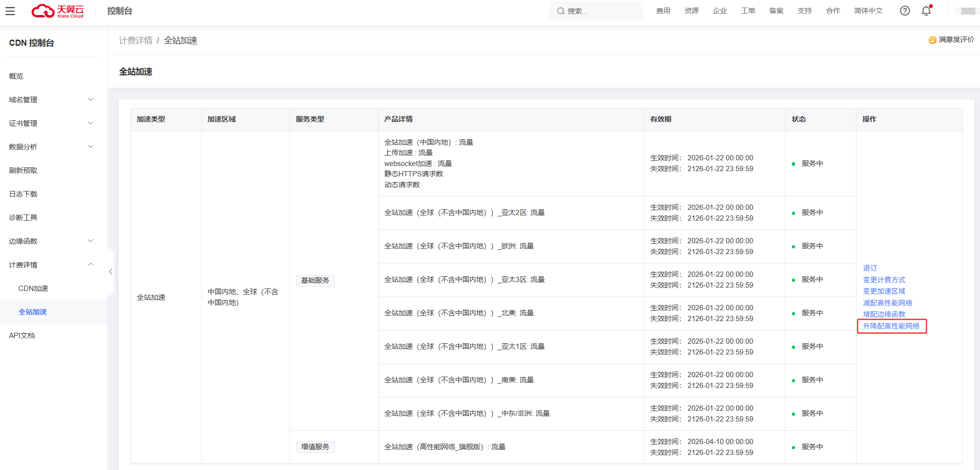Open 刷新预取 in the sidebar
Image resolution: width=980 pixels, height=470 pixels.
23,171
